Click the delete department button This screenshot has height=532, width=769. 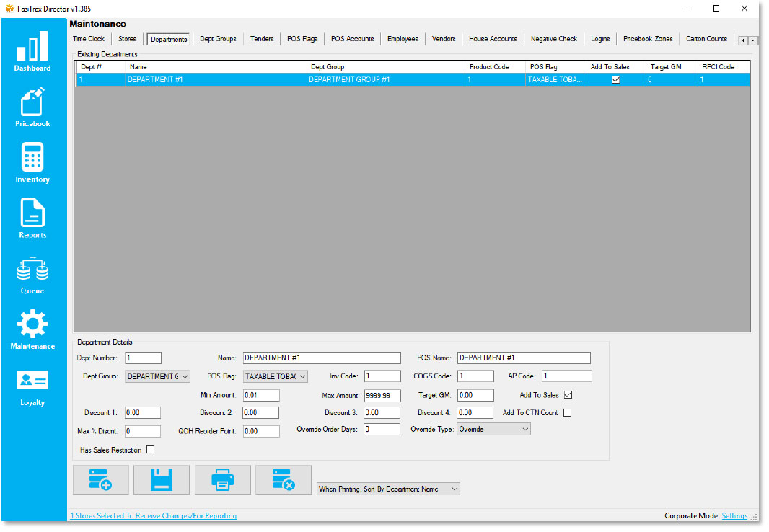284,479
